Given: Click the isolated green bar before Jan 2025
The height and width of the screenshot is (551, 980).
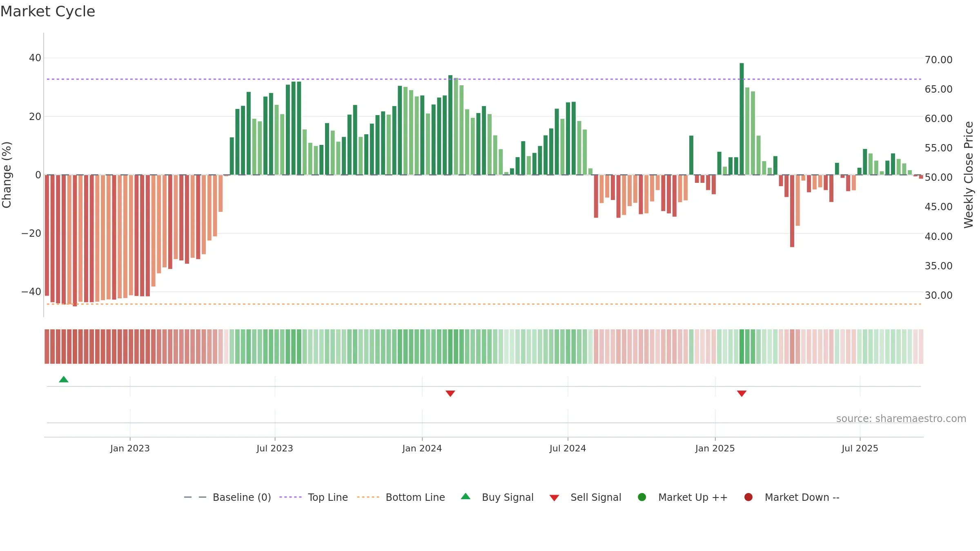Looking at the screenshot, I should click(x=691, y=155).
